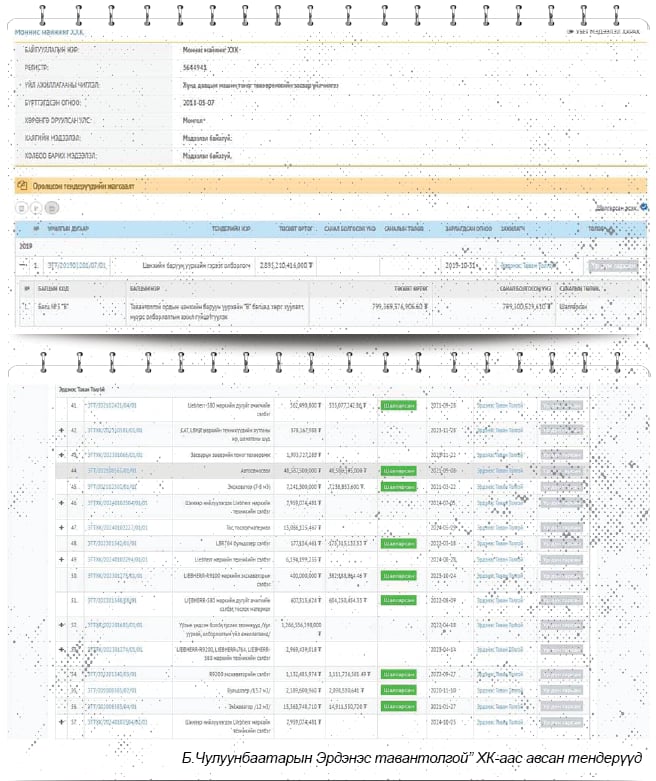
Task: Click folder icon beside Оролцсон тендерүүдийн жагсаалт
Action: point(21,185)
